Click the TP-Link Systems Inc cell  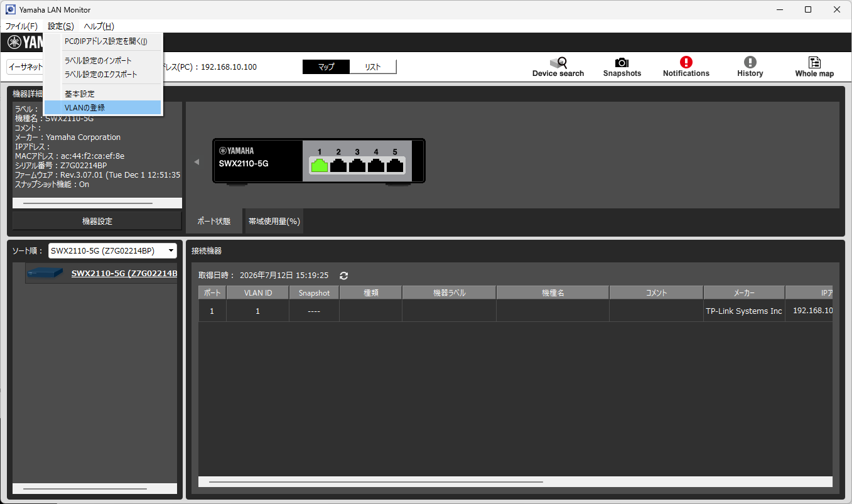tap(745, 311)
